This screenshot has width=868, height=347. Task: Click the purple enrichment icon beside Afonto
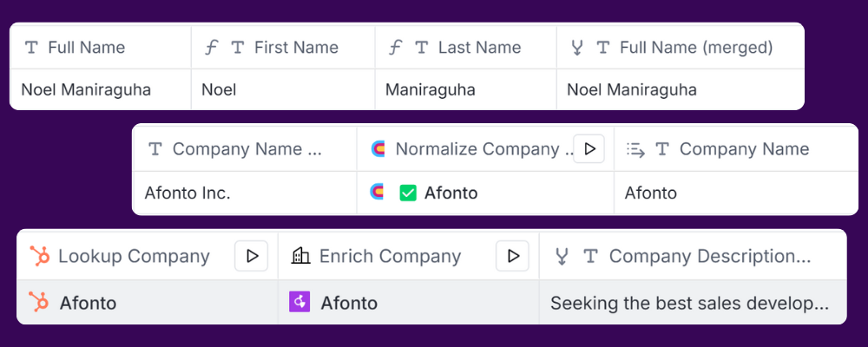[x=299, y=302]
